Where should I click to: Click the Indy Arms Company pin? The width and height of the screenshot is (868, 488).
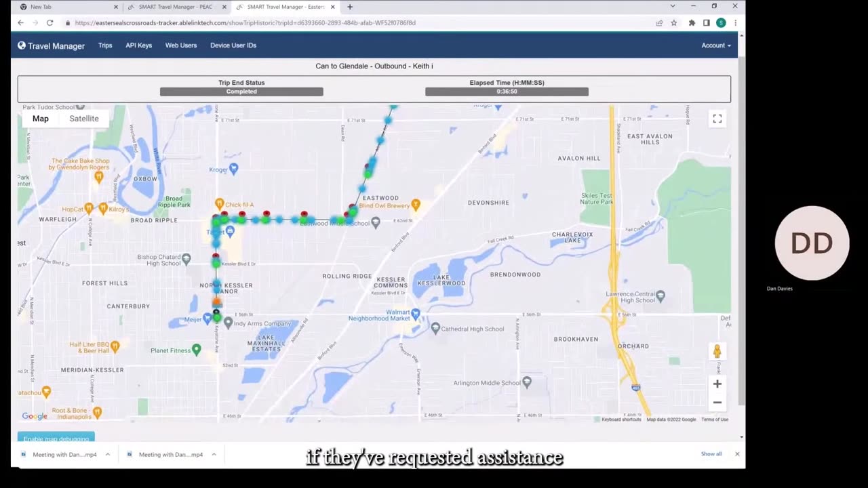tap(228, 323)
